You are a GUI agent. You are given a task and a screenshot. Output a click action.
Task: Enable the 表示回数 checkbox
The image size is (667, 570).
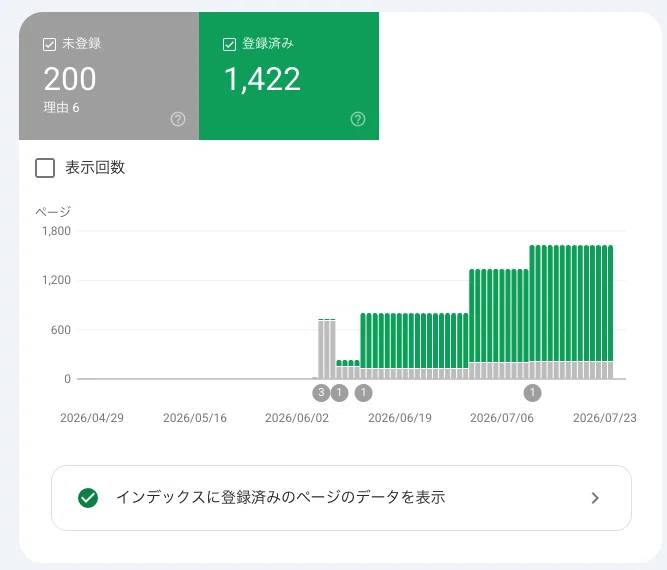[45, 168]
